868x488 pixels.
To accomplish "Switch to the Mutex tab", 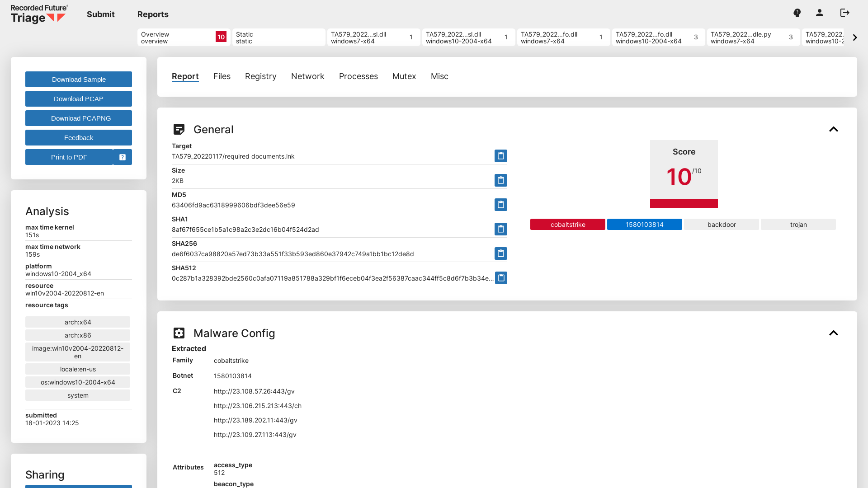I will tap(404, 76).
